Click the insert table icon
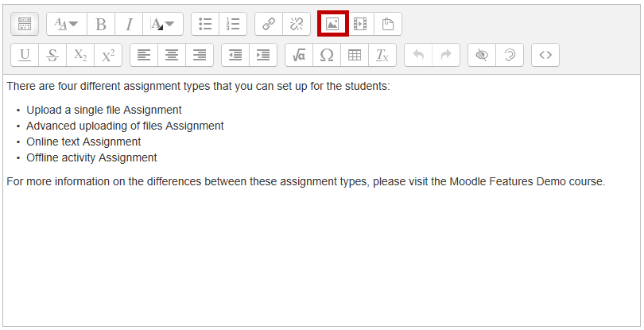This screenshot has width=644, height=330. 355,55
